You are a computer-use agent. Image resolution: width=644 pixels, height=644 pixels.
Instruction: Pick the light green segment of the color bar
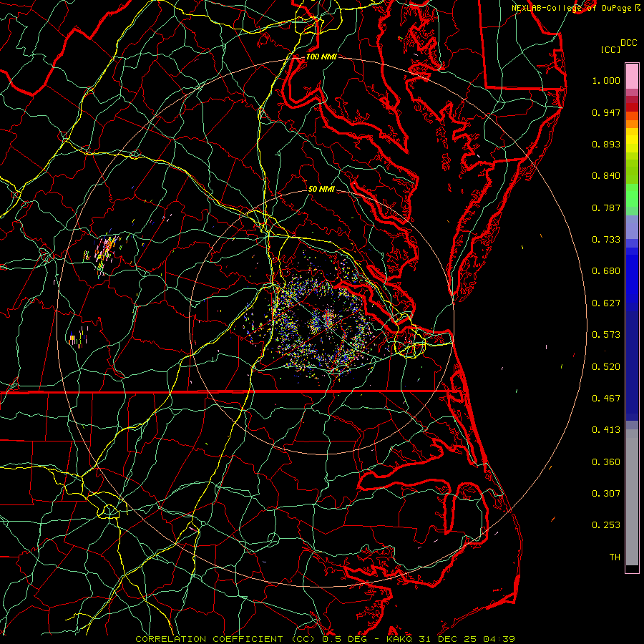click(632, 195)
